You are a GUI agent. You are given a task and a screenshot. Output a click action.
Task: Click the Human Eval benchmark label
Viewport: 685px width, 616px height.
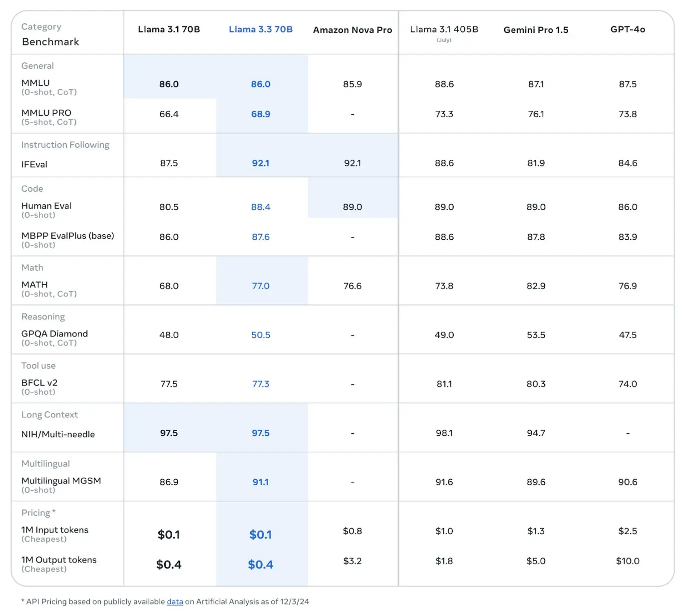pyautogui.click(x=46, y=206)
